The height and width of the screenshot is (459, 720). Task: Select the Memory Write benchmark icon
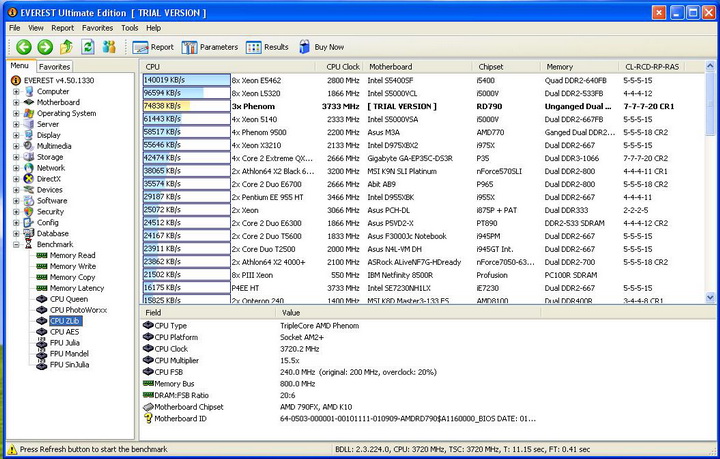click(x=42, y=266)
